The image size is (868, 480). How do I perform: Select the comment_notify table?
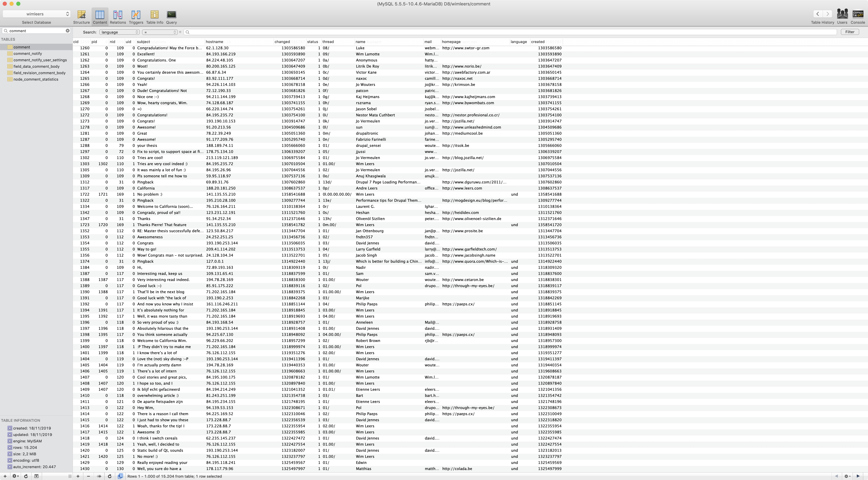[28, 54]
